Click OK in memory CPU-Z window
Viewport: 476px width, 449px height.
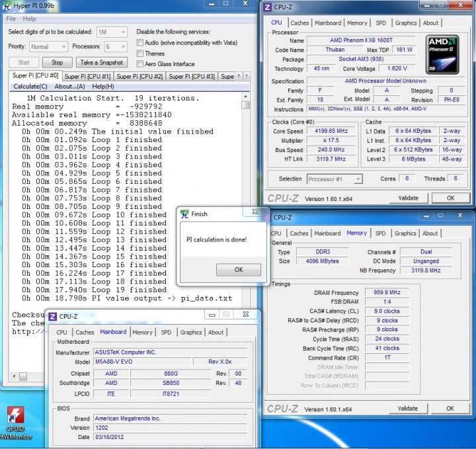coord(450,409)
